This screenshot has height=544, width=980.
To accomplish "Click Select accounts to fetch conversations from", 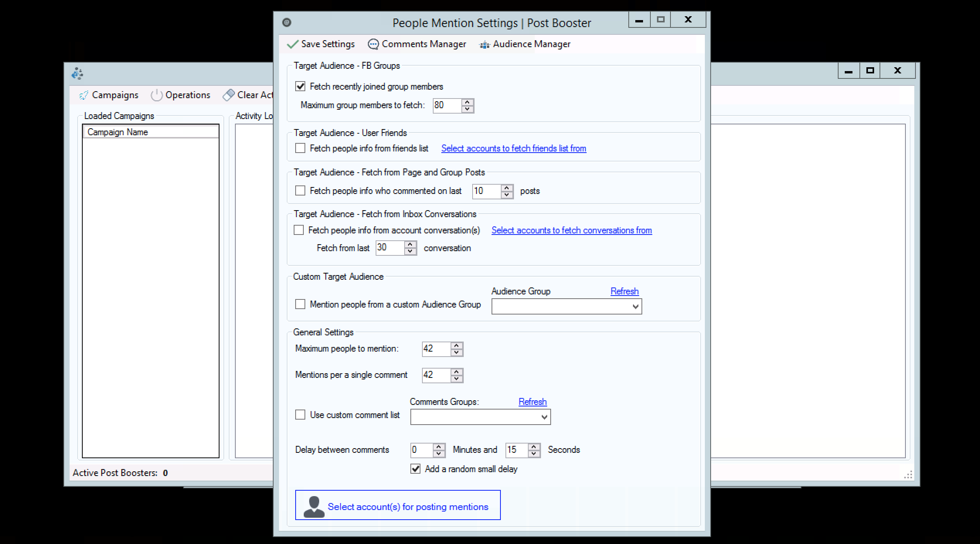I will [572, 230].
